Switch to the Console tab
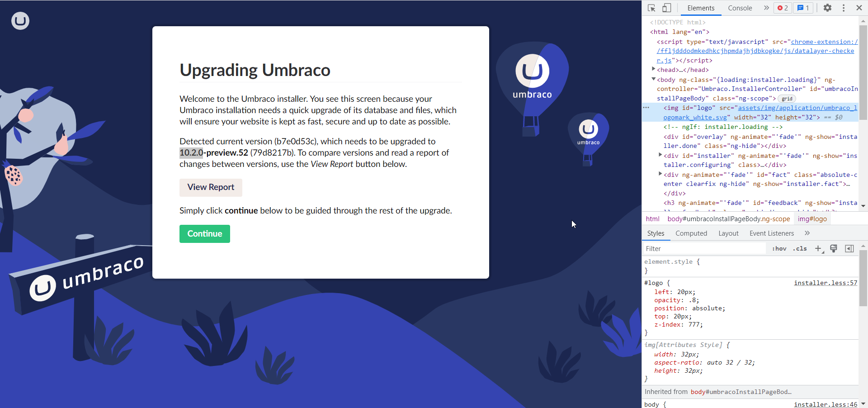 (740, 8)
